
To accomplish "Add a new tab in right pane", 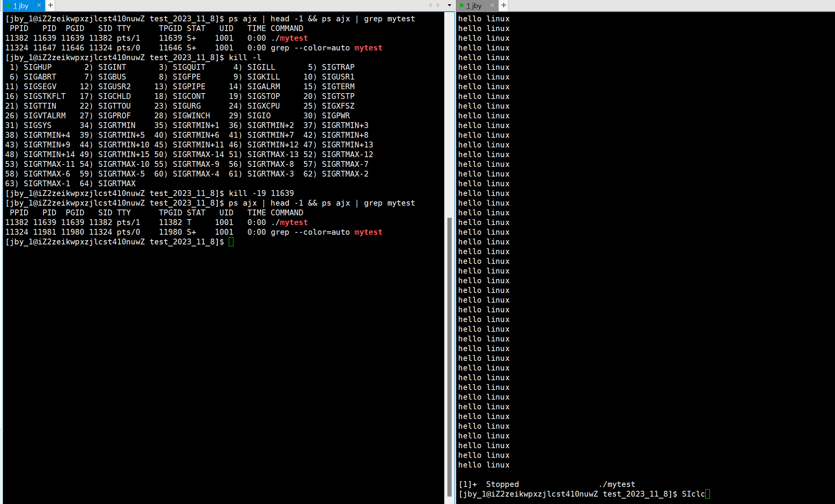I will [503, 5].
